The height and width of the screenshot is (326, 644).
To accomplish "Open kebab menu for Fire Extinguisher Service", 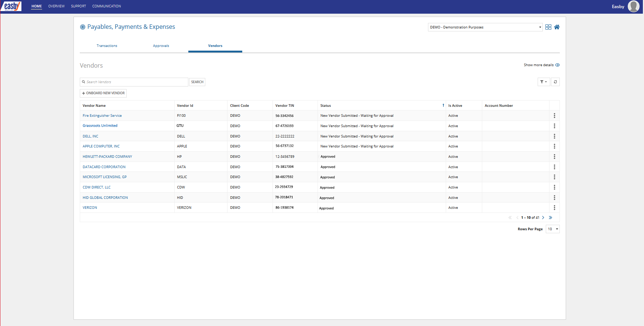I will pyautogui.click(x=554, y=116).
